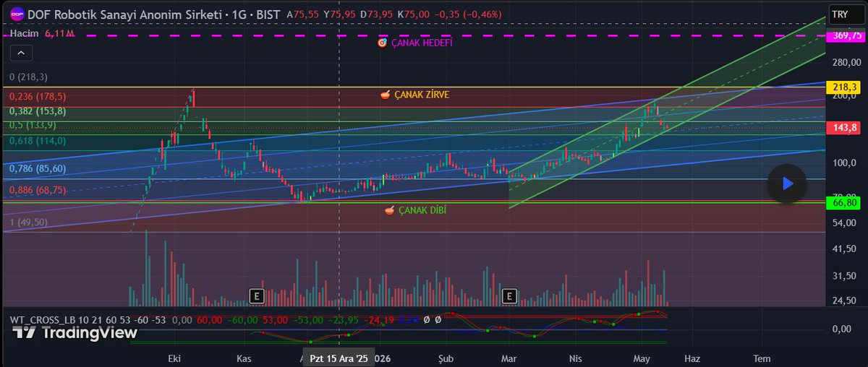
Task: Click the red 143,8 price label
Action: [845, 127]
